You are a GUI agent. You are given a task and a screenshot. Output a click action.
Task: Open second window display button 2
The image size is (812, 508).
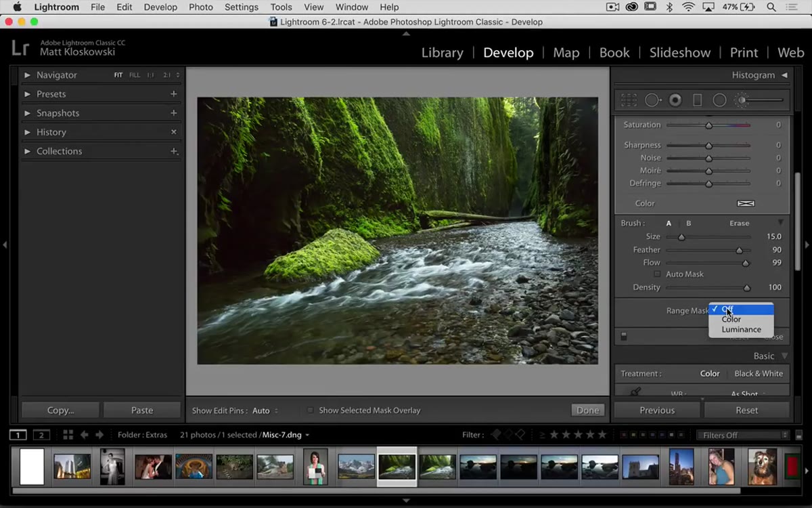pyautogui.click(x=42, y=435)
